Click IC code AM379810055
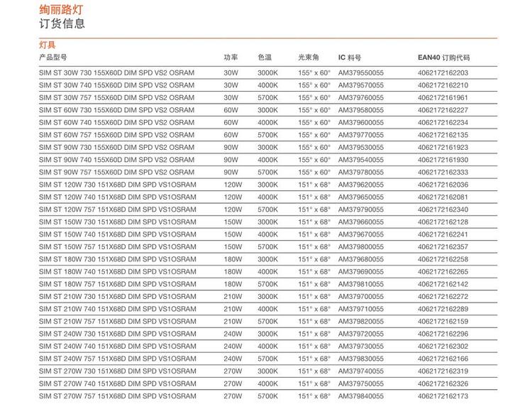The width and height of the screenshot is (532, 414). point(360,284)
